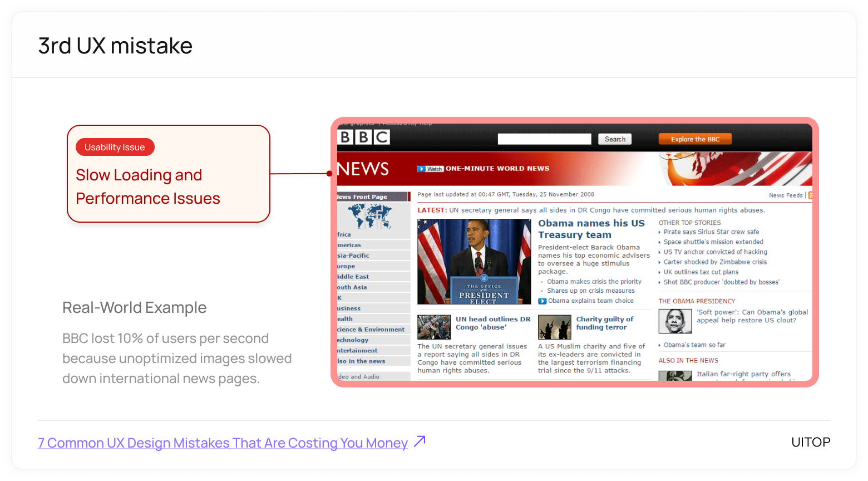Open Shares up on crisis measures link
The image size is (868, 481).
[591, 291]
